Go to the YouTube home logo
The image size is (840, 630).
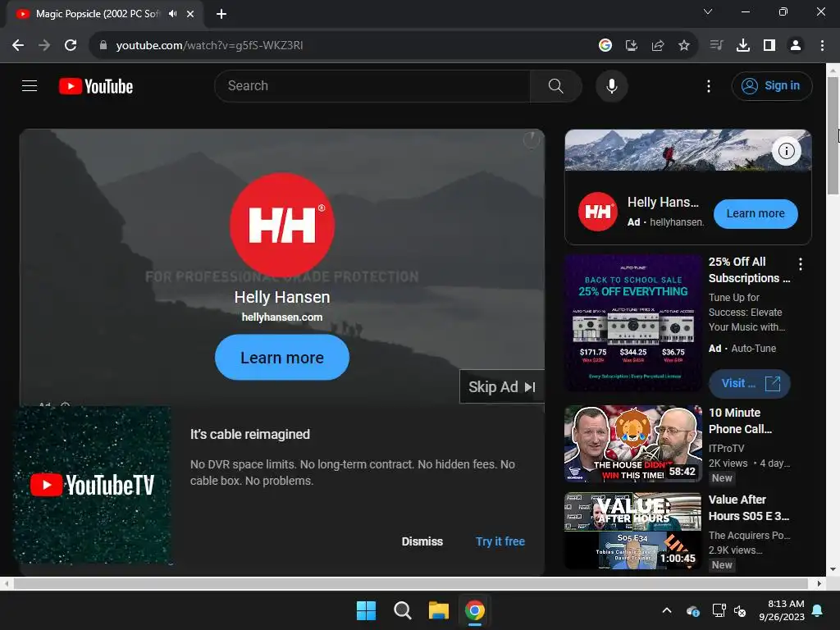pos(96,86)
